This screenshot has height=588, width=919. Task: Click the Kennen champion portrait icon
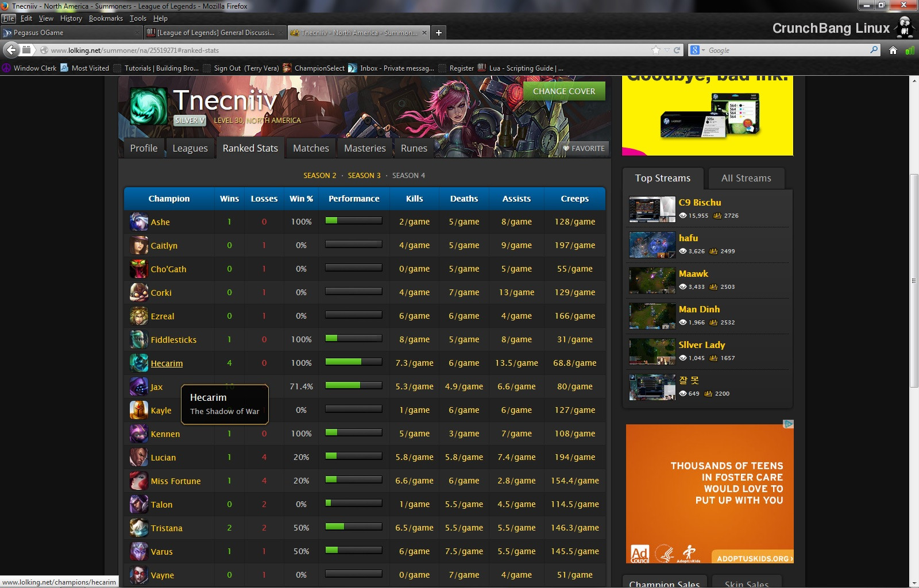(139, 434)
